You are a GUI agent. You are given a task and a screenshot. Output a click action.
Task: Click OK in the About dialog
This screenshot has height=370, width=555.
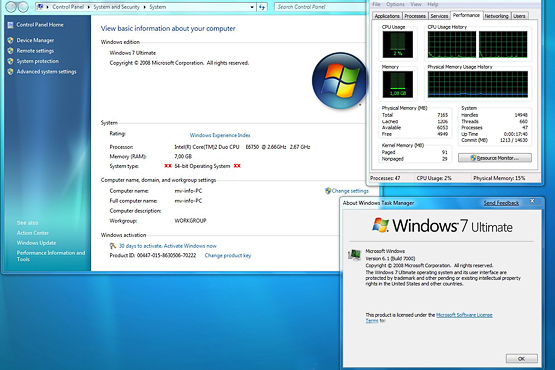521,359
